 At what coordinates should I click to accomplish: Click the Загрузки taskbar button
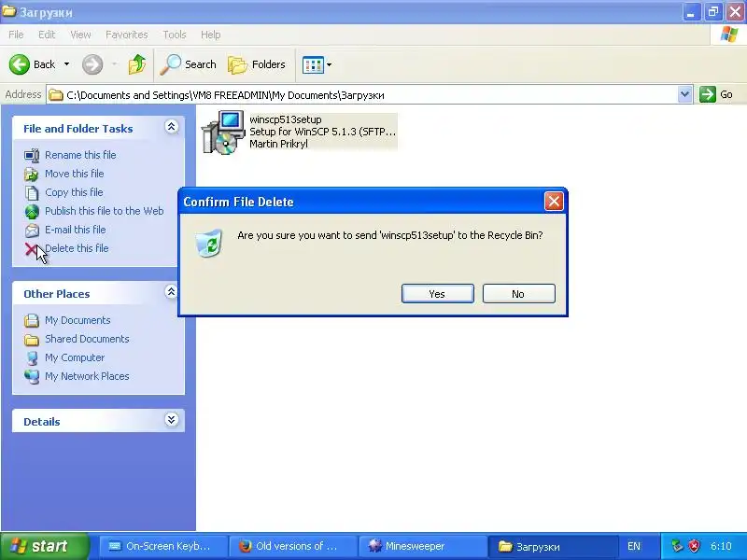tap(551, 546)
